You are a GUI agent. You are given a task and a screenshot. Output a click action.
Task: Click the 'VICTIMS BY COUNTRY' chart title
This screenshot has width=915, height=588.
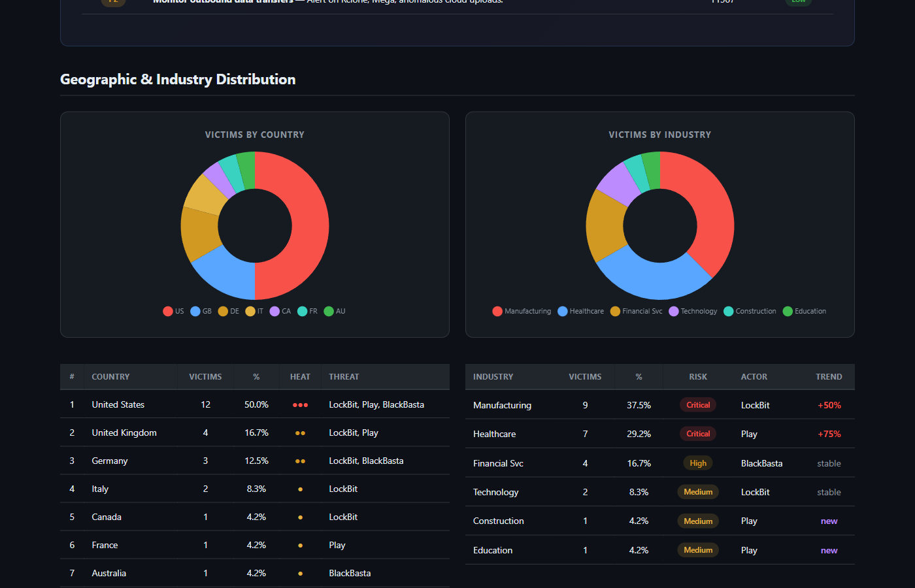[255, 135]
